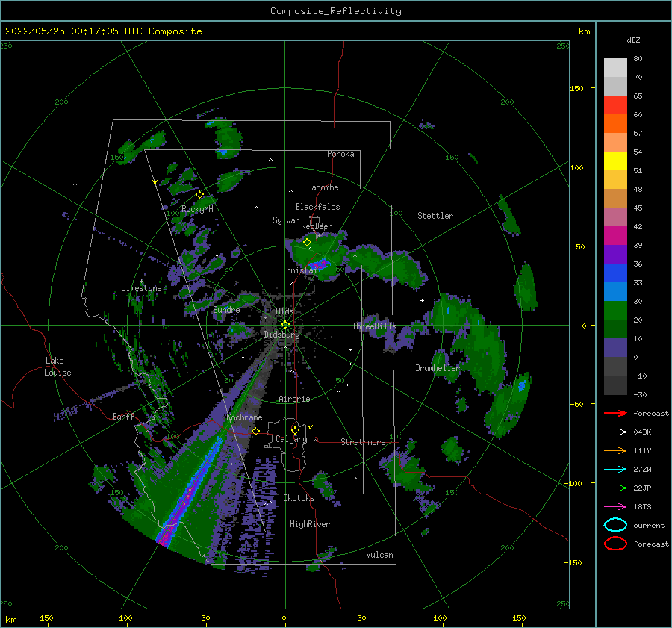Click the Lake Louise label
This screenshot has width=672, height=628.
pos(57,367)
